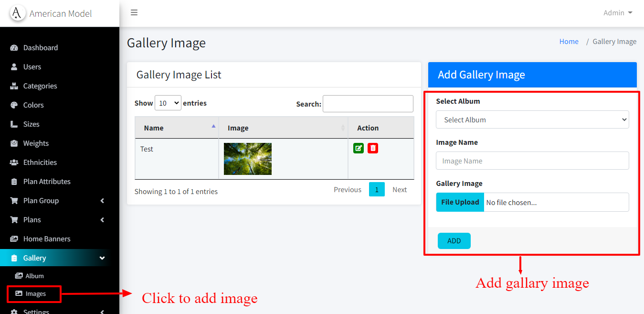644x314 pixels.
Task: Open Dashboard from the sidebar
Action: 41,48
